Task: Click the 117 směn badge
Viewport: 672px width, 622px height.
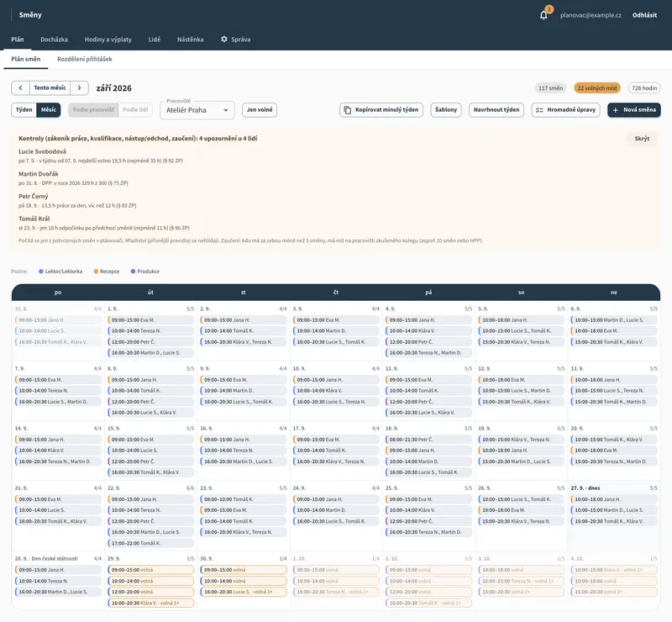Action: 550,88
